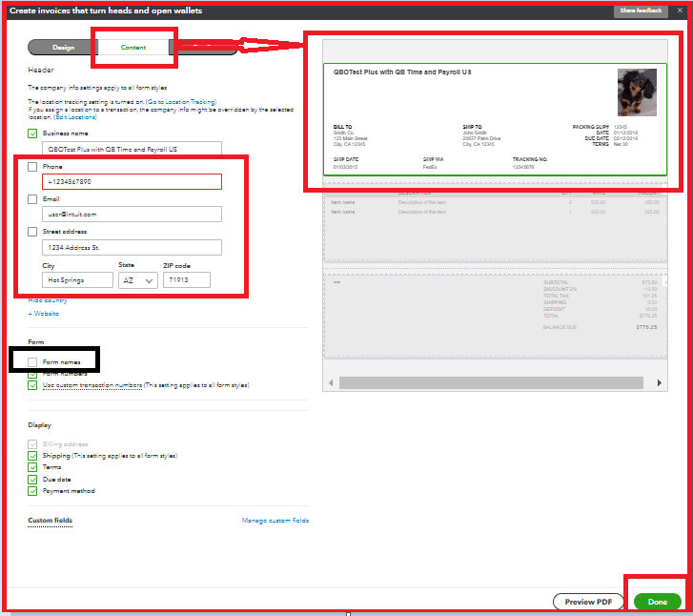The image size is (693, 616).
Task: Click the Business name input field
Action: click(x=132, y=149)
